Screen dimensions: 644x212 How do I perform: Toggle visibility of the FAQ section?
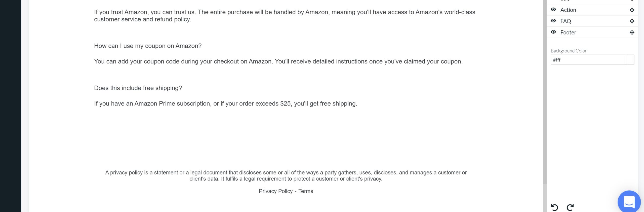[x=553, y=21]
